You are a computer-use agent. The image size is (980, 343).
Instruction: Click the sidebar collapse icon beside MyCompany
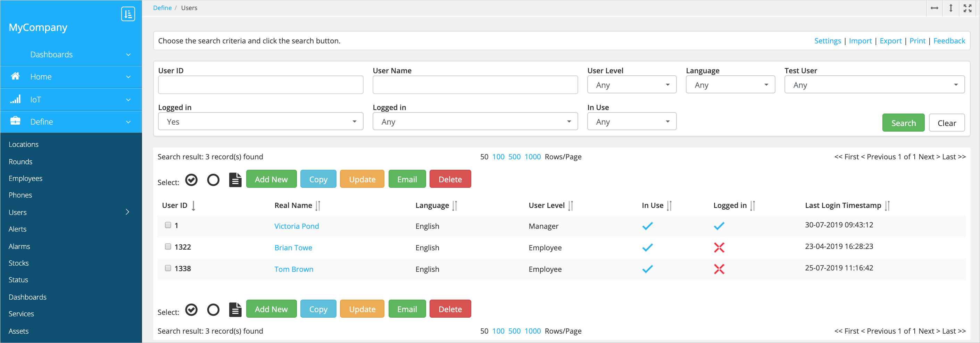(128, 14)
